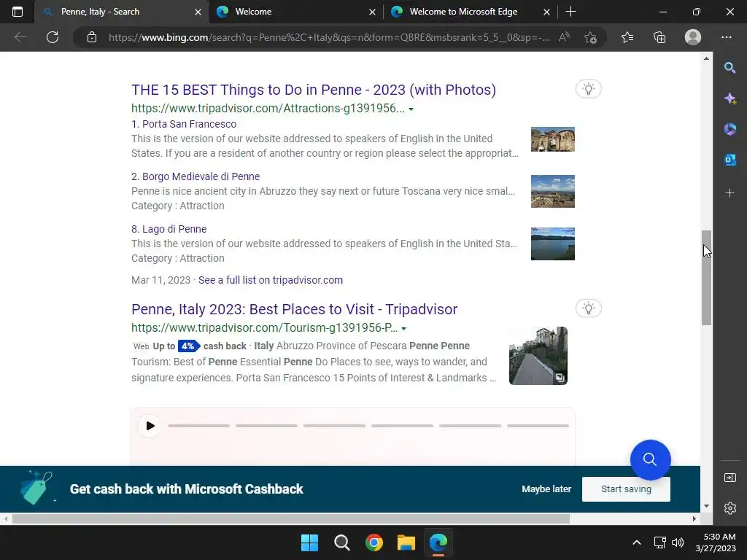Click the blue floating search button
Viewport: 747px width, 560px height.
pos(650,459)
